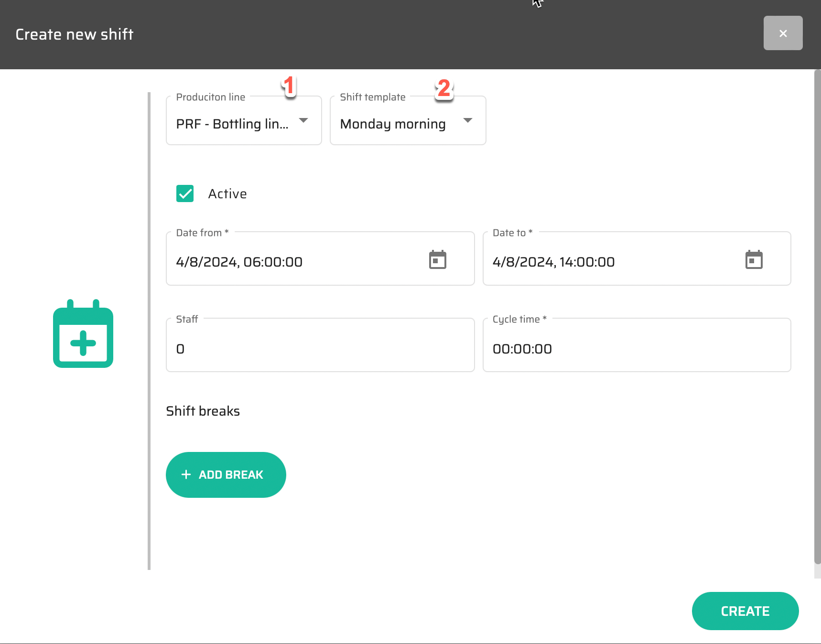This screenshot has width=821, height=644.
Task: Click the Active checkbox label text
Action: (x=227, y=193)
